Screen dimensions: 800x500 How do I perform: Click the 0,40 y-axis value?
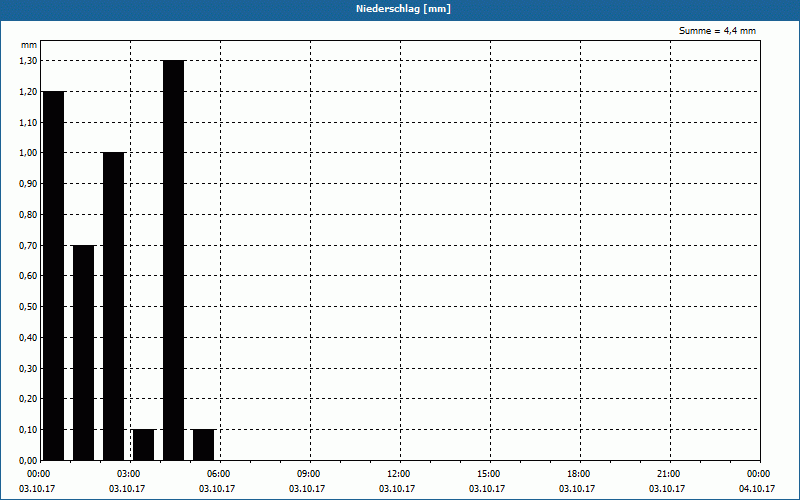point(28,338)
